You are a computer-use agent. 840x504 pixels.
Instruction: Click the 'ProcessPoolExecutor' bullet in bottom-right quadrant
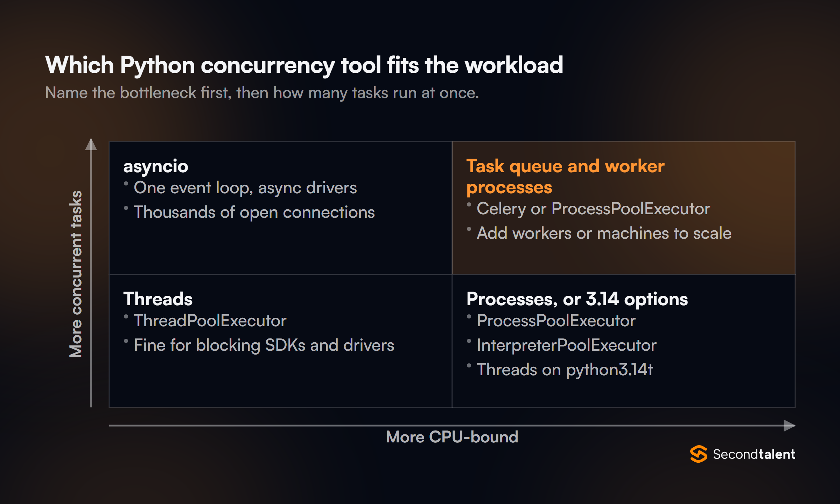pos(556,321)
